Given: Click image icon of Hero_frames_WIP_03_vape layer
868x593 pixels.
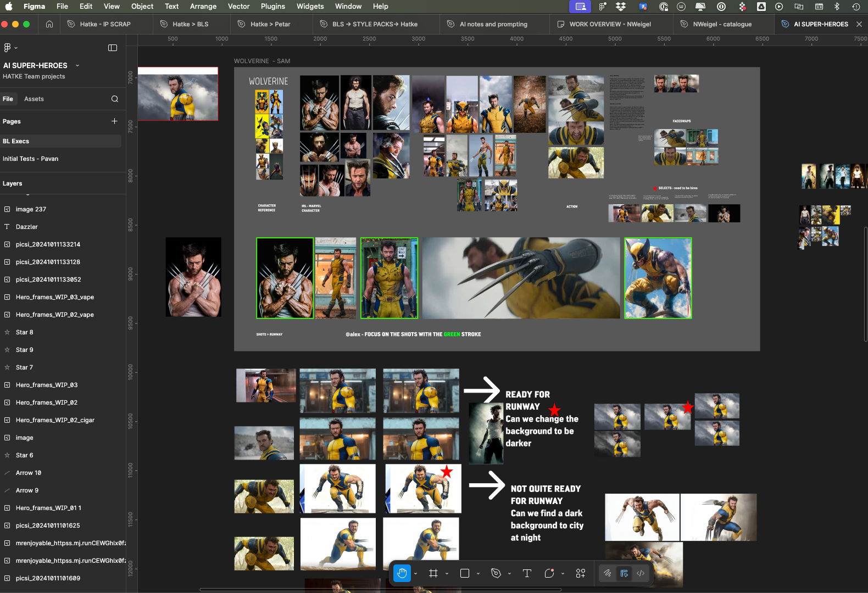Looking at the screenshot, I should click(x=7, y=297).
